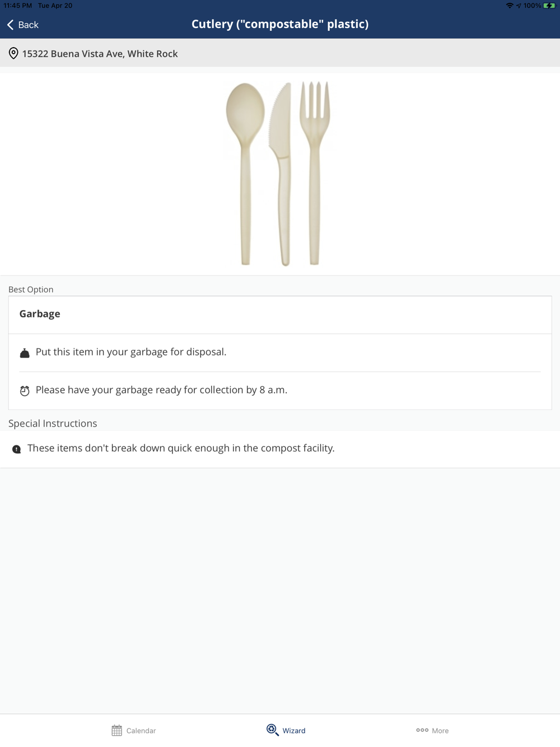Tap the garbage bag icon

[x=25, y=353]
